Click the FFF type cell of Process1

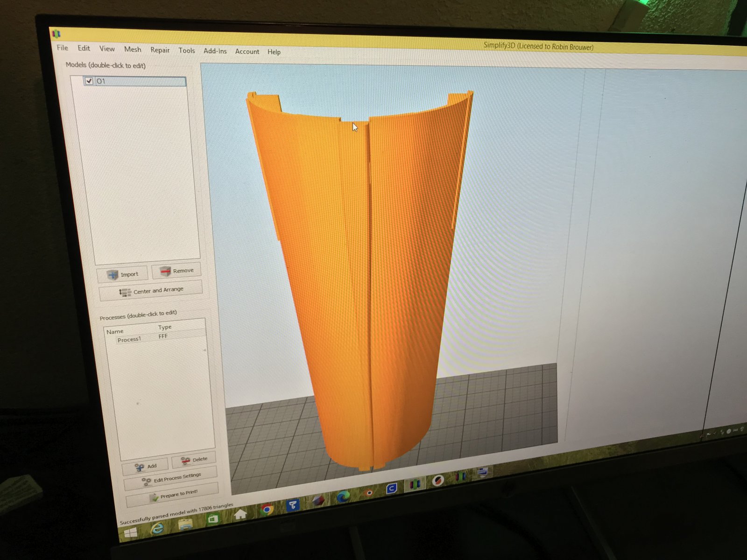coord(163,336)
